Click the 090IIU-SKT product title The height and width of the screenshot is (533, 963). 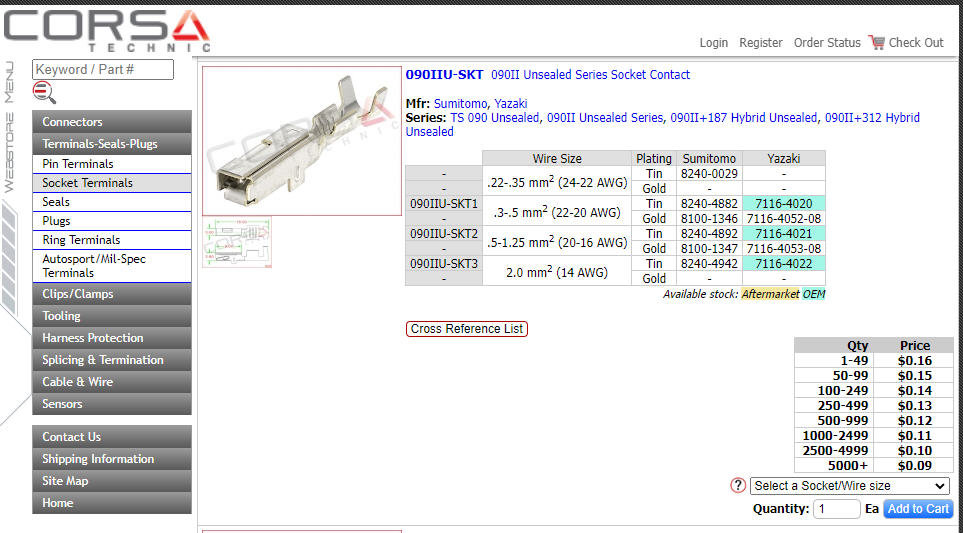point(444,75)
